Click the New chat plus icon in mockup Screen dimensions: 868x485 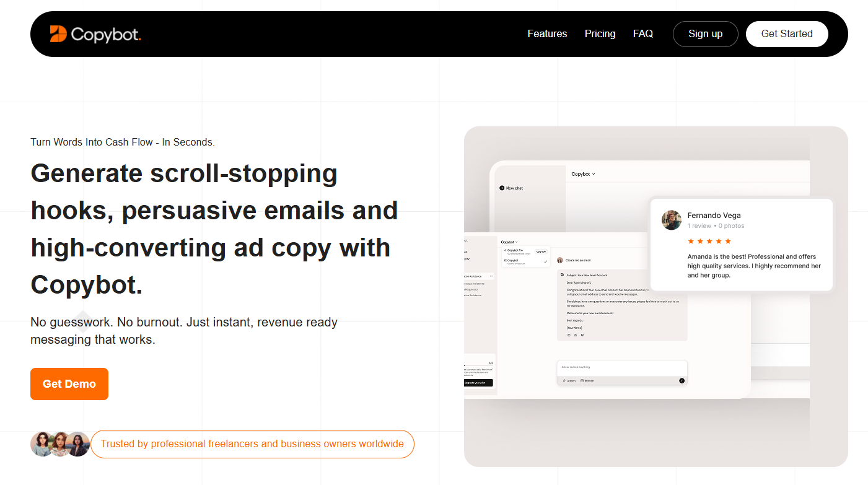point(502,188)
